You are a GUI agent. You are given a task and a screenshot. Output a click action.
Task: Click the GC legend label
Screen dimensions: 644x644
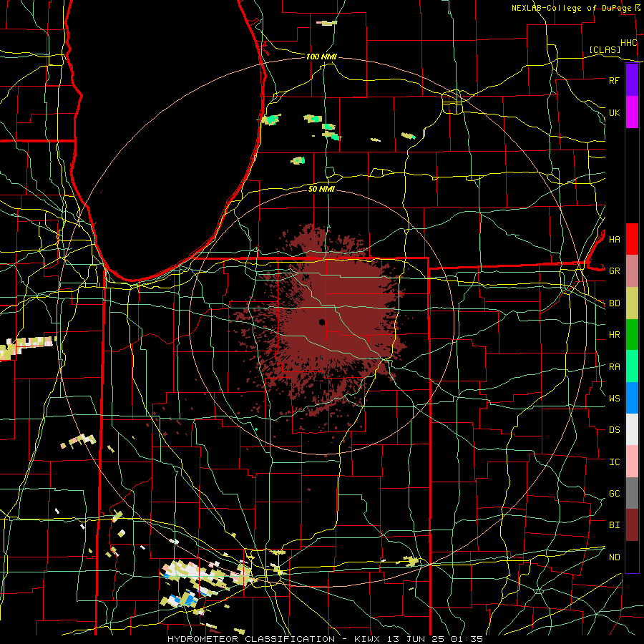click(x=614, y=494)
